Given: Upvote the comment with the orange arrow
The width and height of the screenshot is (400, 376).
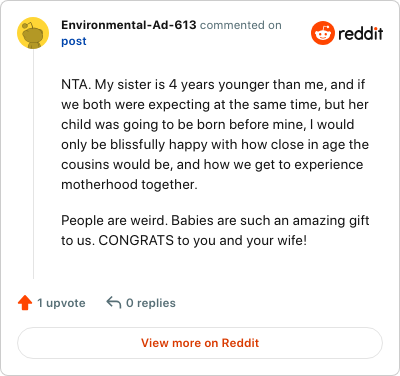Looking at the screenshot, I should [x=25, y=303].
